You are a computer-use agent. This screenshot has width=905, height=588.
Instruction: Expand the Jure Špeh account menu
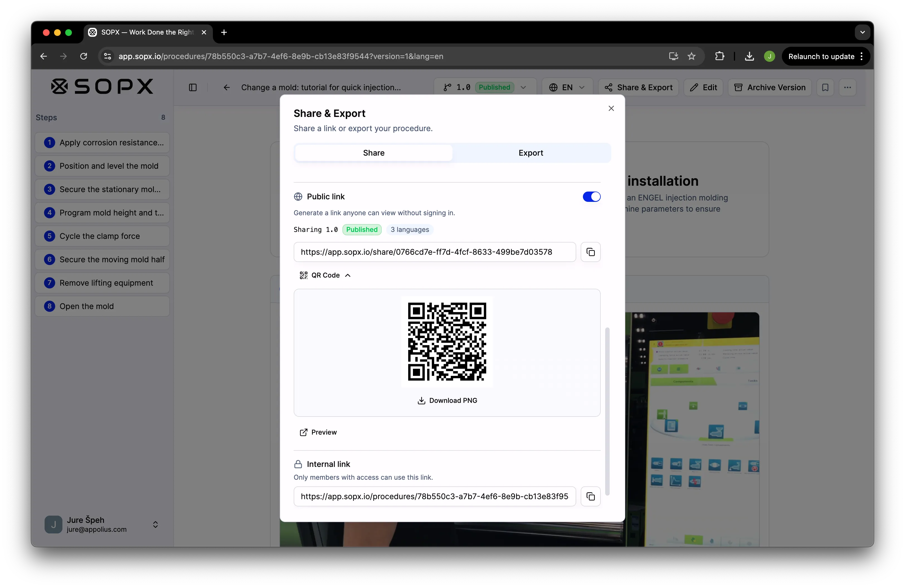click(x=102, y=524)
